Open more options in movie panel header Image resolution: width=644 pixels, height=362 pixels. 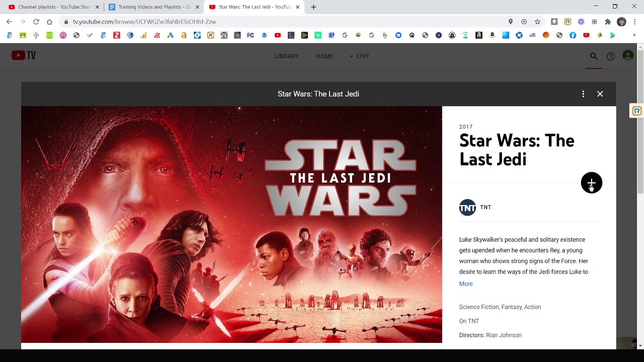point(583,94)
